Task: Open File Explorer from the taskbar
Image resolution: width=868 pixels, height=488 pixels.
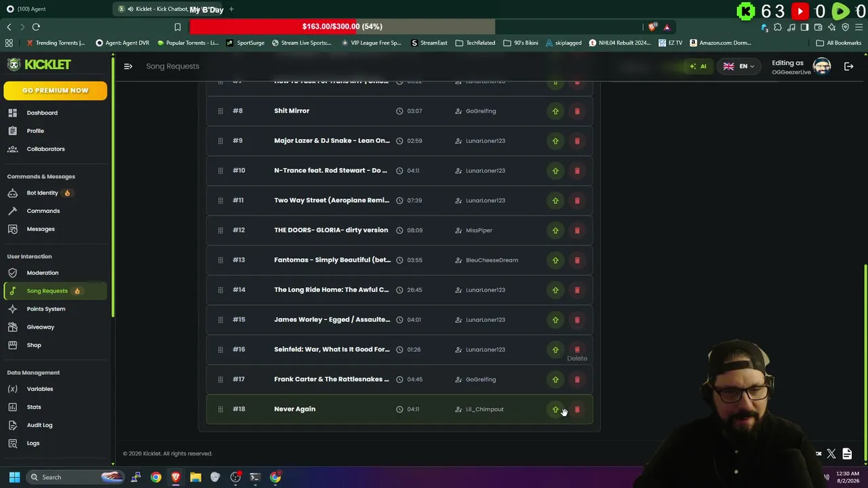Action: tap(195, 477)
